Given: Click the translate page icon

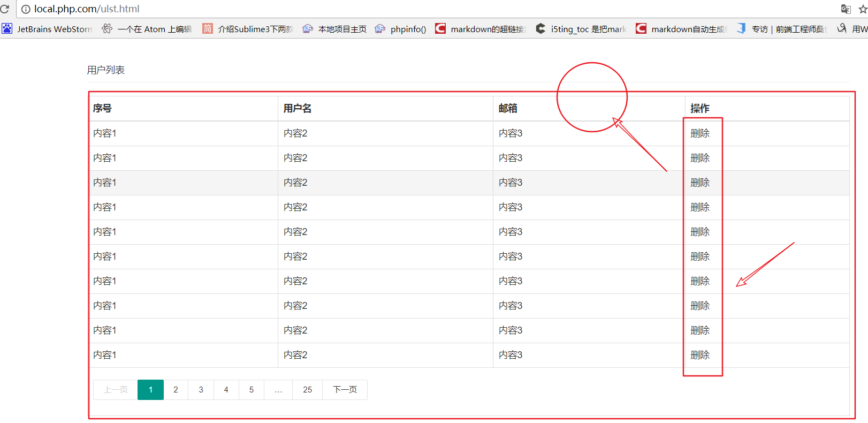Looking at the screenshot, I should click(846, 9).
